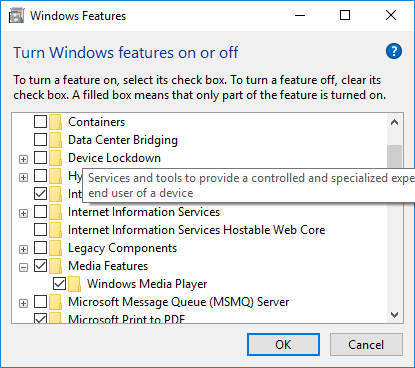This screenshot has height=368, width=415.
Task: Collapse the Media Features tree node
Action: 23,267
